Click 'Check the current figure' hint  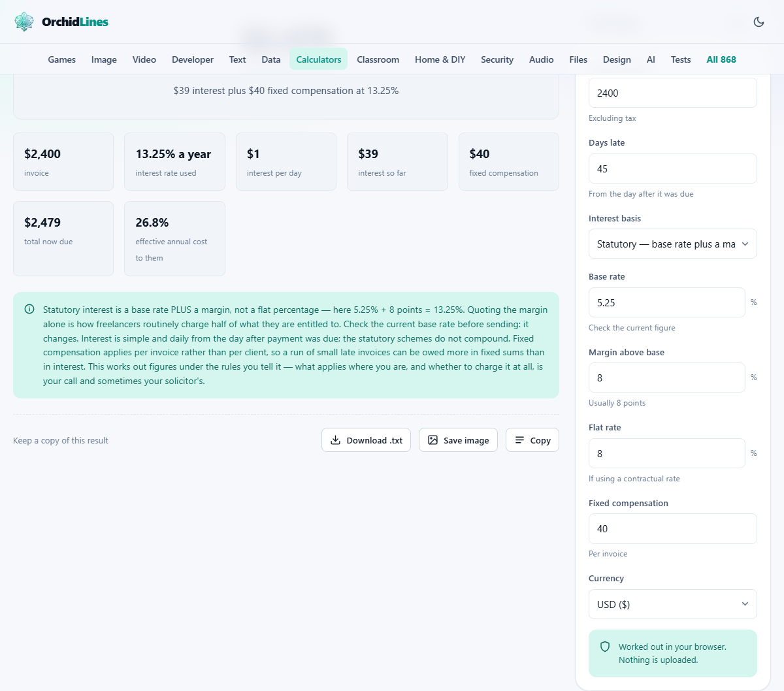coord(632,328)
